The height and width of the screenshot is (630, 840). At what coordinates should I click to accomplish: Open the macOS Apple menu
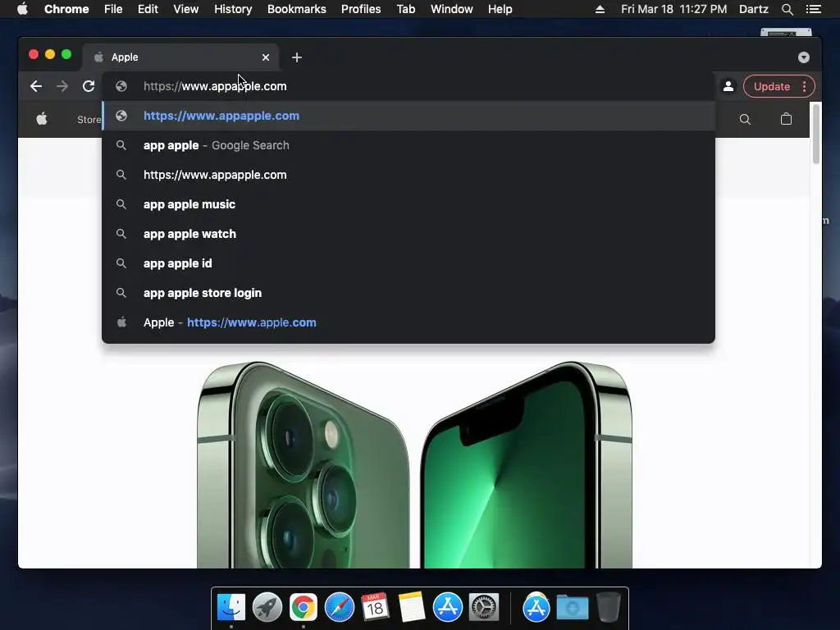pos(22,9)
